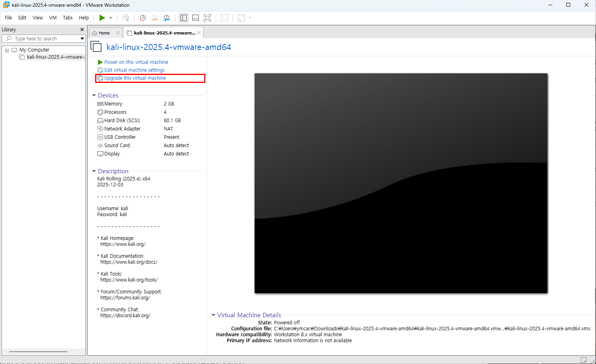596x364 pixels.
Task: Open the File menu
Action: click(x=8, y=18)
